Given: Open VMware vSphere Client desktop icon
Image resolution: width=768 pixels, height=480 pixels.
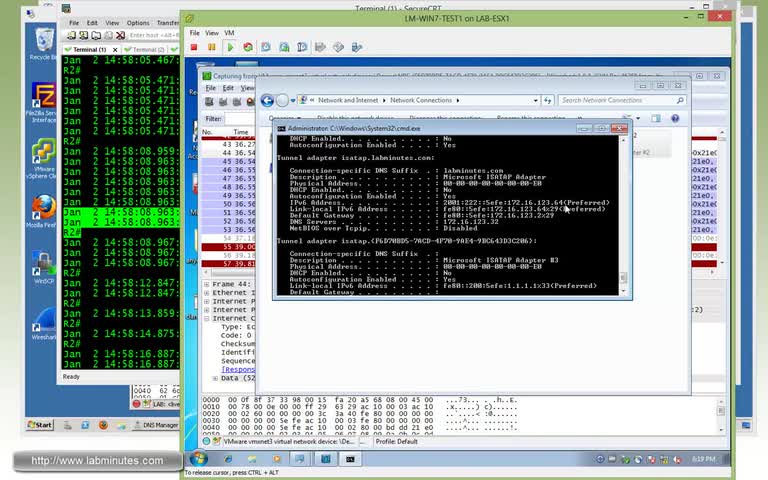Looking at the screenshot, I should 44,158.
